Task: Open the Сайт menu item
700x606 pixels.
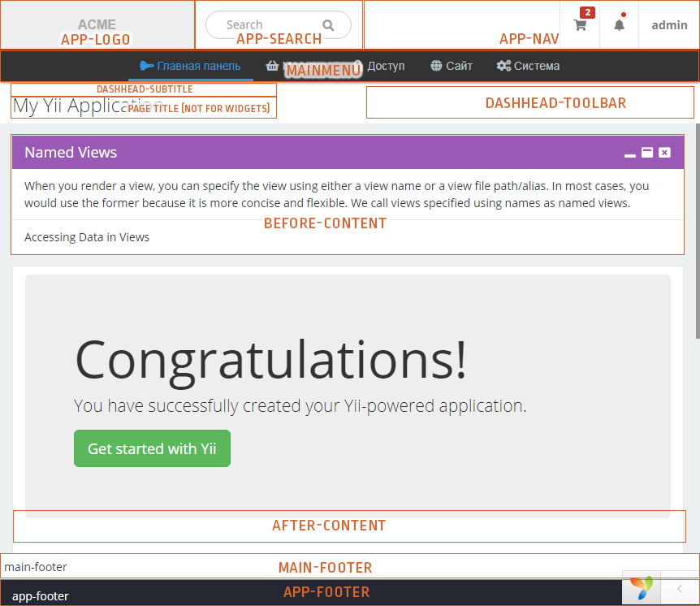Action: click(x=452, y=66)
